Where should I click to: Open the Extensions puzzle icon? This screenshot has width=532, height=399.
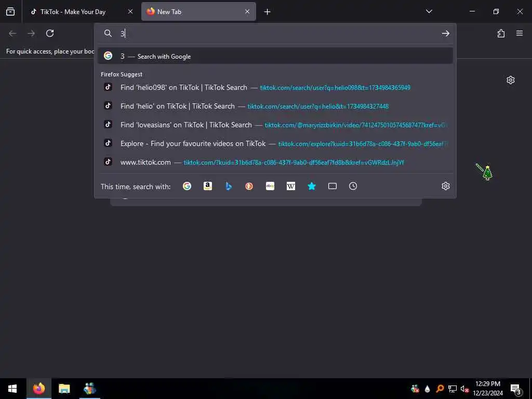pyautogui.click(x=501, y=33)
